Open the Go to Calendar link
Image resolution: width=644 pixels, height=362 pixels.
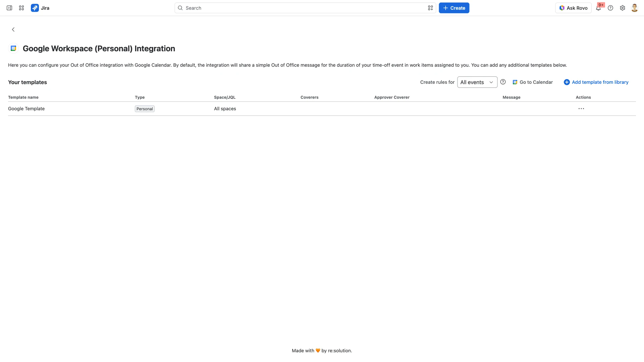click(x=533, y=82)
